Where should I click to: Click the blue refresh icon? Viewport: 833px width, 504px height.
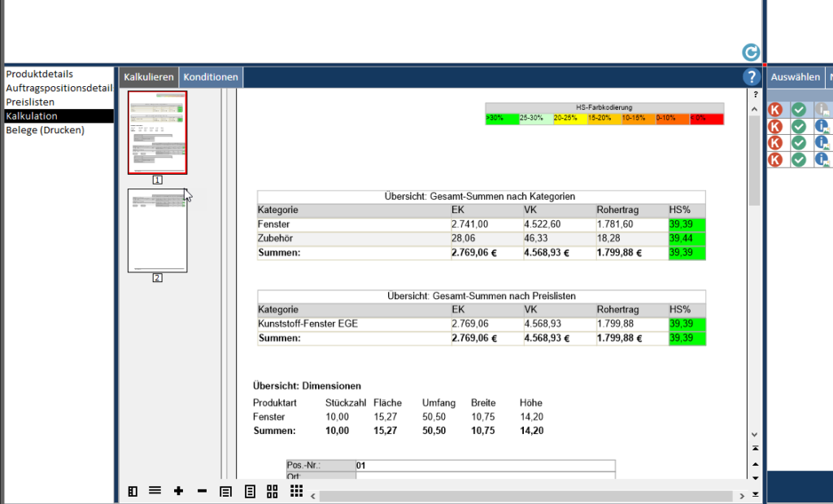pos(750,53)
